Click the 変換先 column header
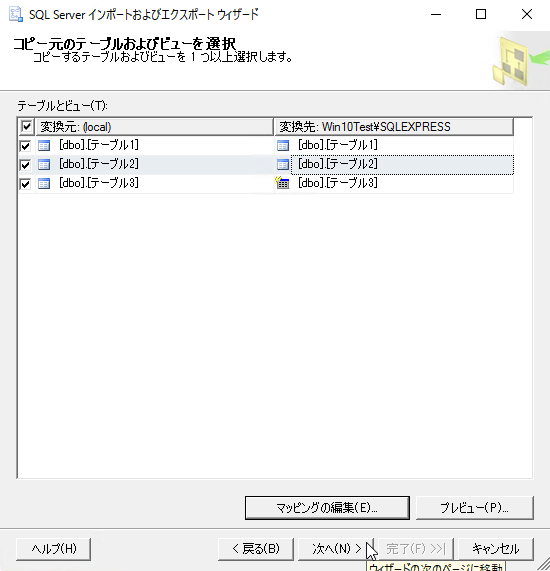The width and height of the screenshot is (550, 571). coord(394,127)
